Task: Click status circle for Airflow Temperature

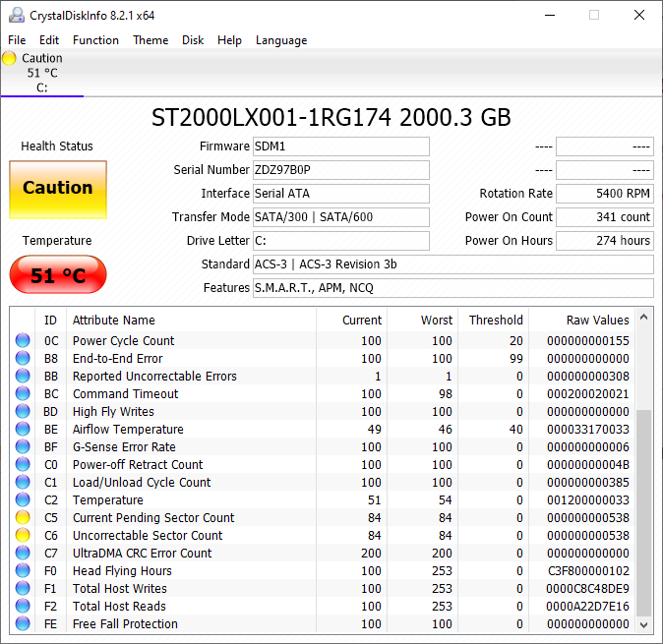Action: [x=23, y=429]
